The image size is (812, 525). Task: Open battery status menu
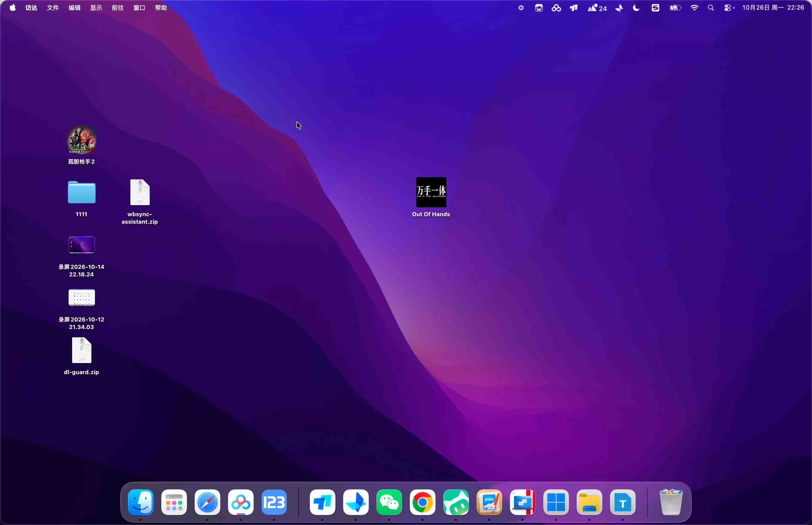(x=675, y=7)
